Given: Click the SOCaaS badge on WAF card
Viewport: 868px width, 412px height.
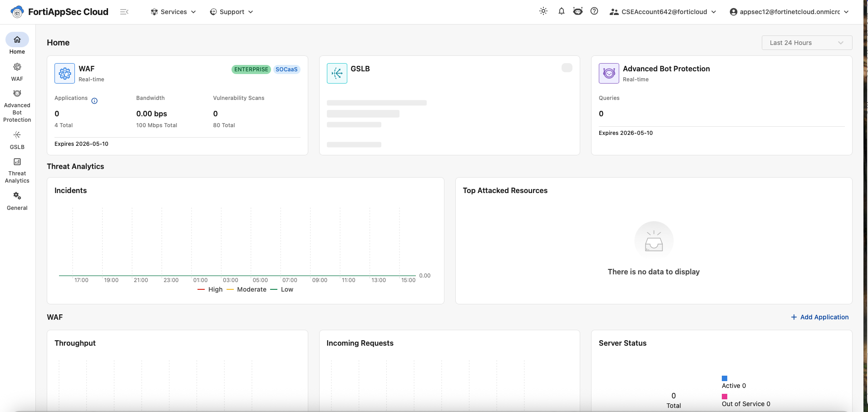Looking at the screenshot, I should pyautogui.click(x=286, y=69).
